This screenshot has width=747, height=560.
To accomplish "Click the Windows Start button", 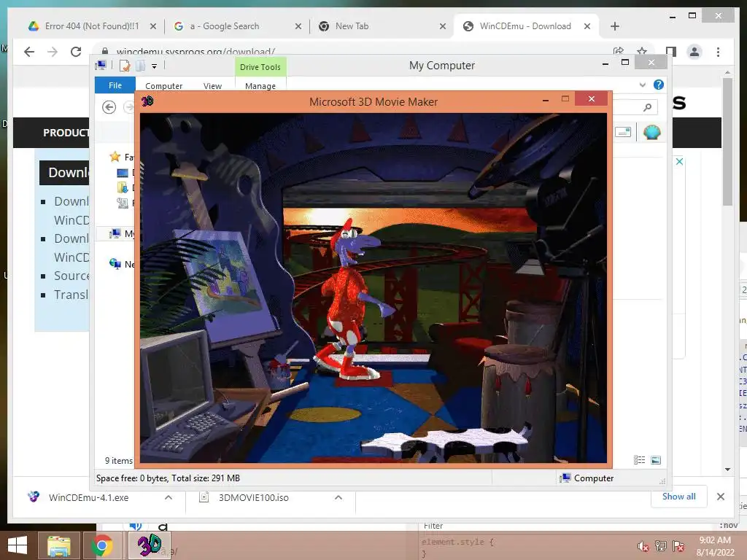I will click(18, 545).
